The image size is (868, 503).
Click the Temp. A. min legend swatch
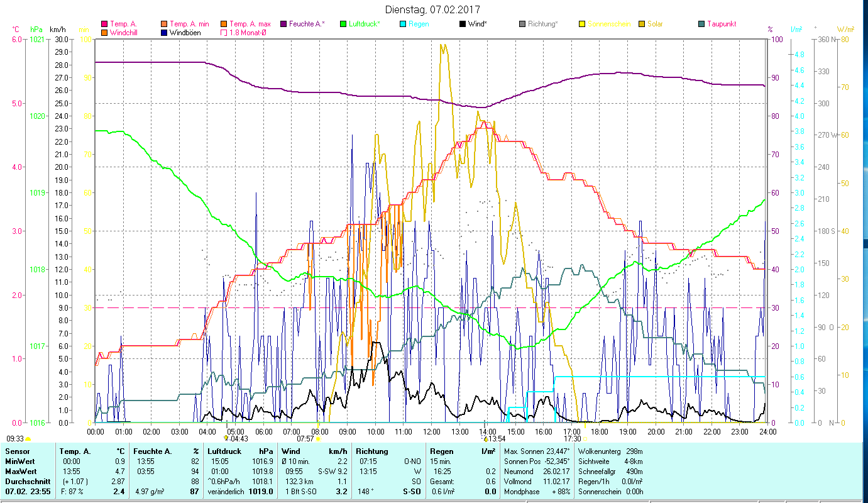[x=164, y=24]
